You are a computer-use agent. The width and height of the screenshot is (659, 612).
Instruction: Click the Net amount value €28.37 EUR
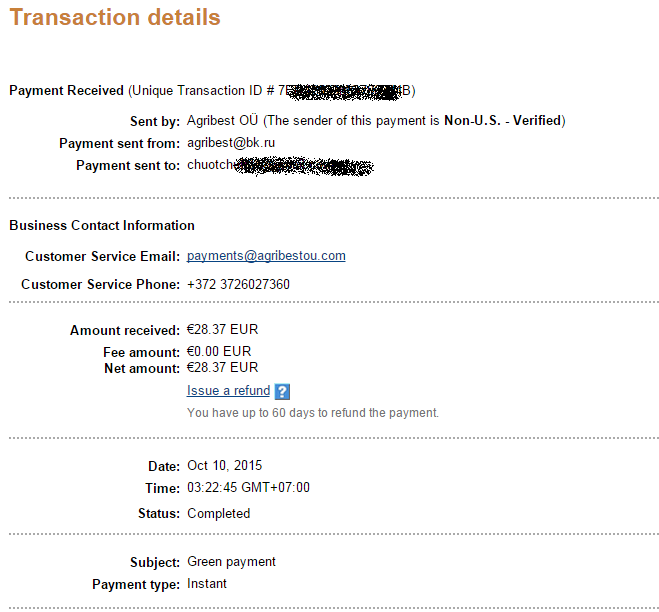coord(222,368)
